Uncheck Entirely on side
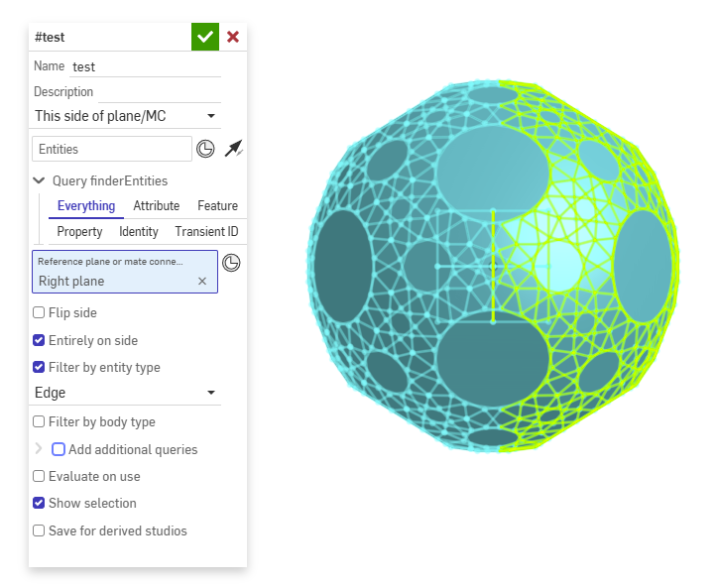The image size is (718, 588). coord(39,340)
